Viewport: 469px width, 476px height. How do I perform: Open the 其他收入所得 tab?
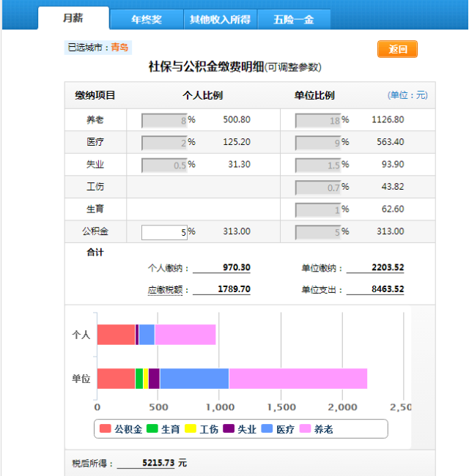(x=221, y=19)
